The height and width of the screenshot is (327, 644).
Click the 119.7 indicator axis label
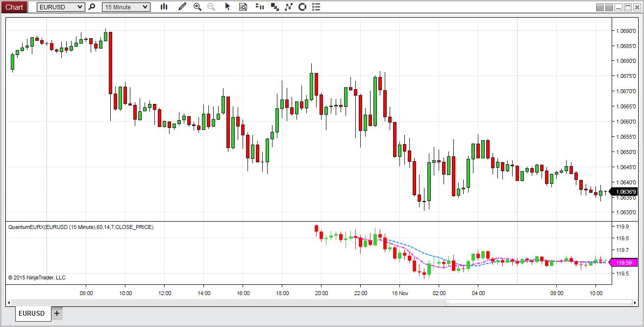point(622,250)
